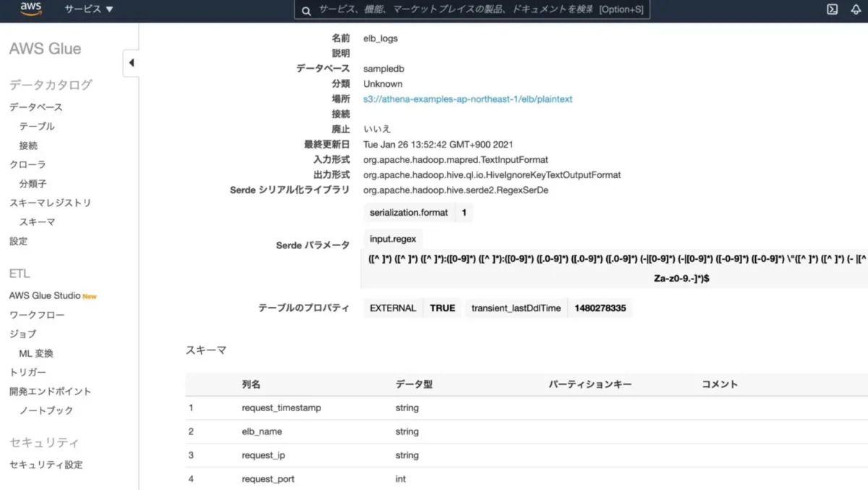Image resolution: width=868 pixels, height=490 pixels.
Task: Open AWS Glue Studio link
Action: pyautogui.click(x=45, y=295)
